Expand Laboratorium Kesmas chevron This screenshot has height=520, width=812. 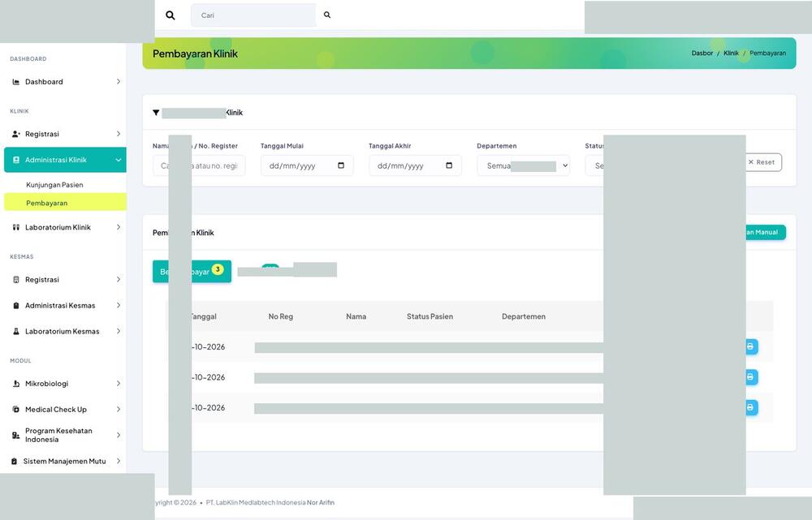(x=118, y=331)
